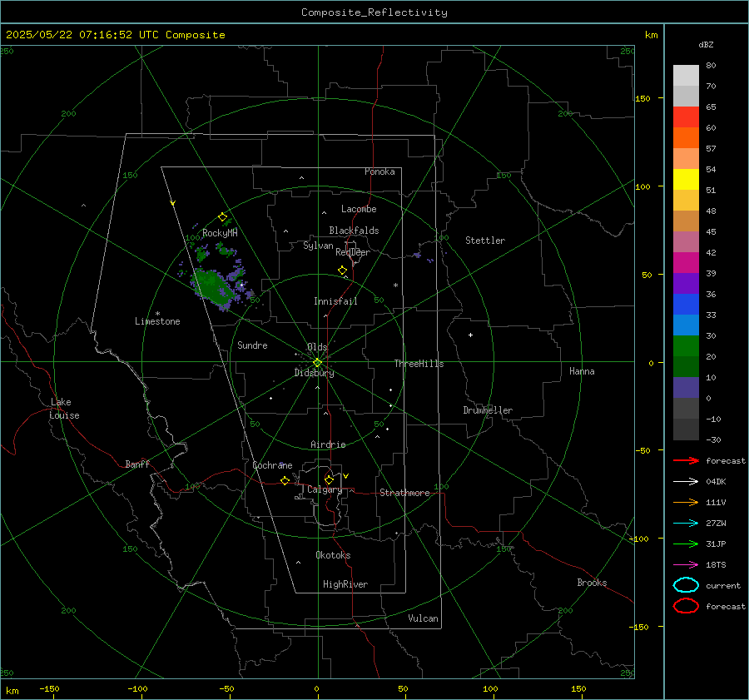Select the bright green 30 dBZ swatch
The image size is (749, 700).
686,346
